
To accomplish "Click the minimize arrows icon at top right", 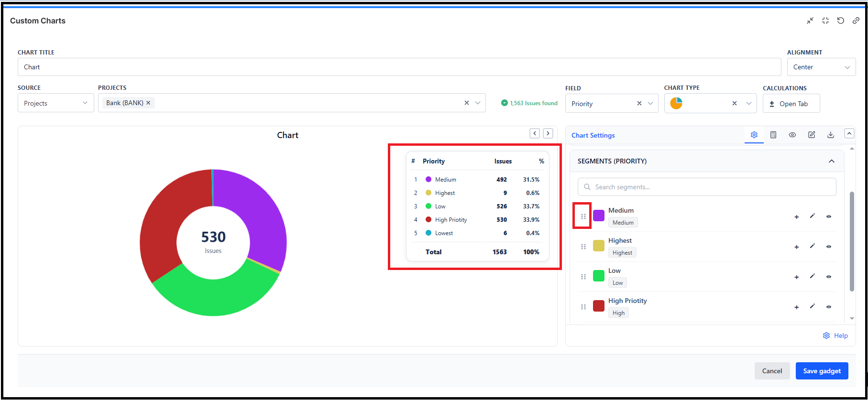I will [x=810, y=21].
